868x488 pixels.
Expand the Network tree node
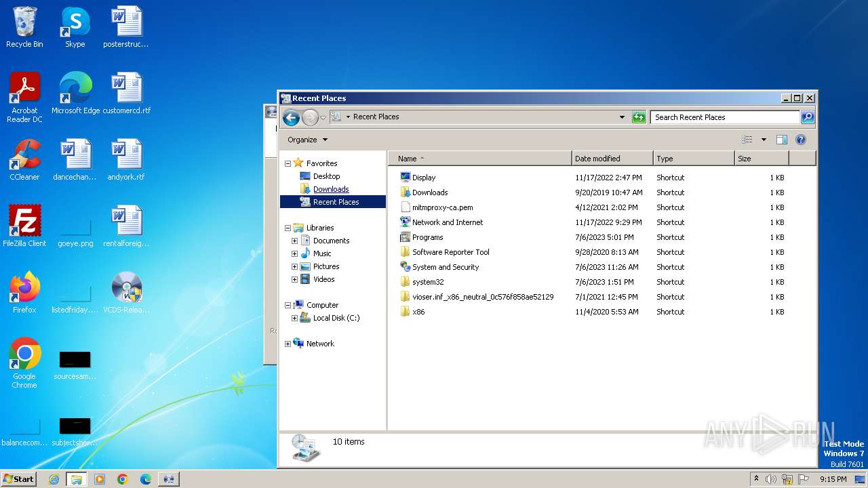click(x=288, y=344)
